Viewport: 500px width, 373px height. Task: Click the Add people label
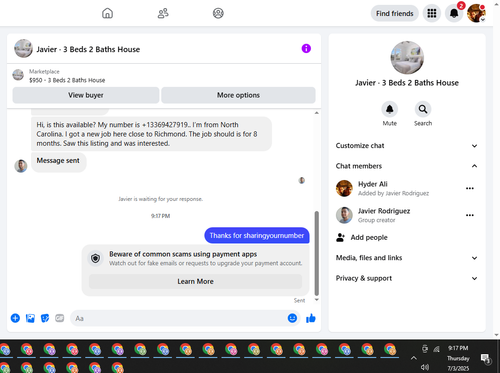click(x=369, y=237)
